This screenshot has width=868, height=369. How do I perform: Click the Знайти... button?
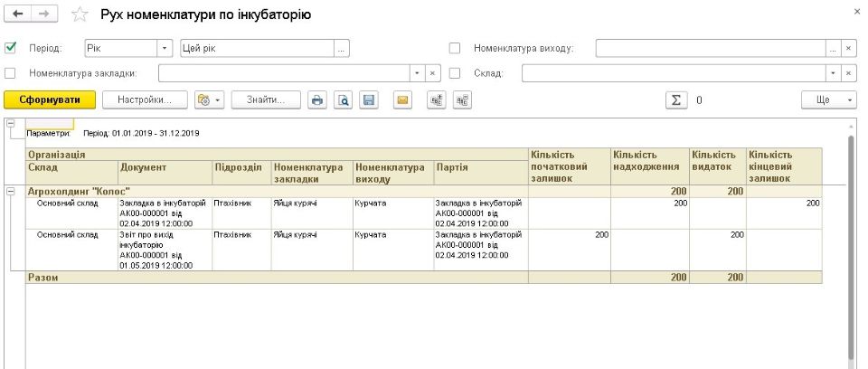click(266, 99)
